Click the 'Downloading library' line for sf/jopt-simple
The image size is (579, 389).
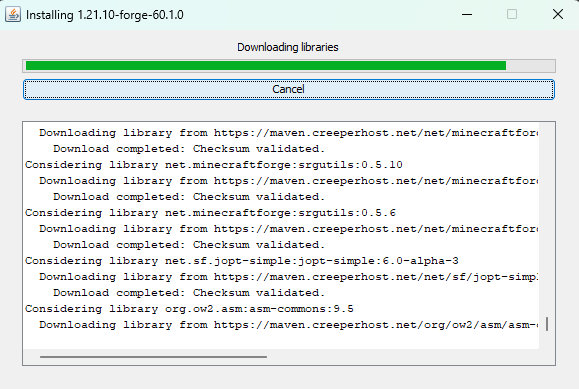point(289,277)
